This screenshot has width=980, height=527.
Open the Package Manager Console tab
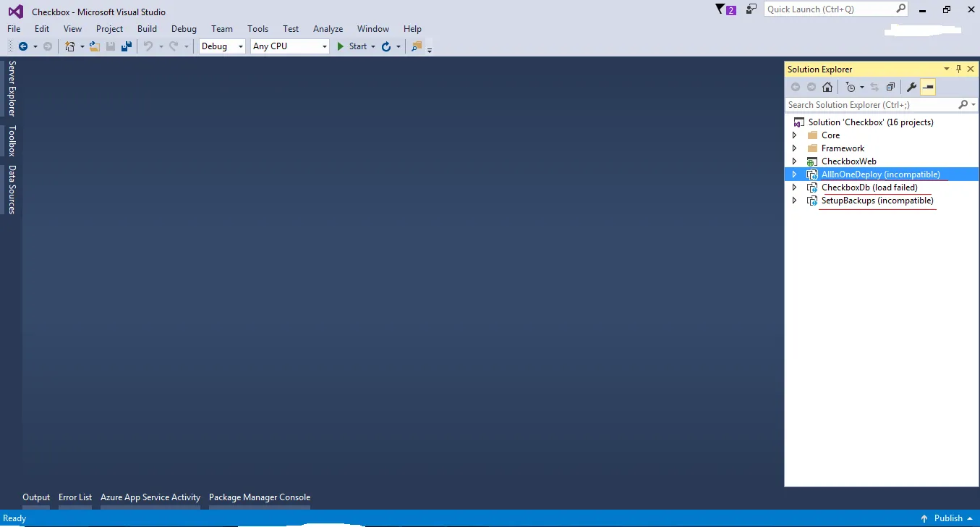pos(260,497)
